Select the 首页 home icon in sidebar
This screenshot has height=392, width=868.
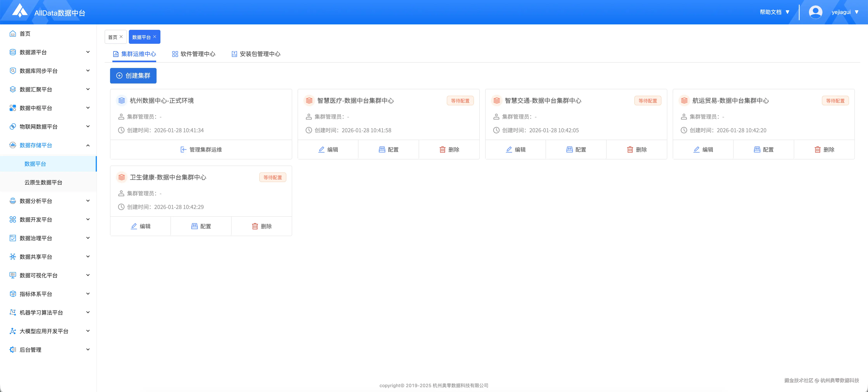click(12, 33)
